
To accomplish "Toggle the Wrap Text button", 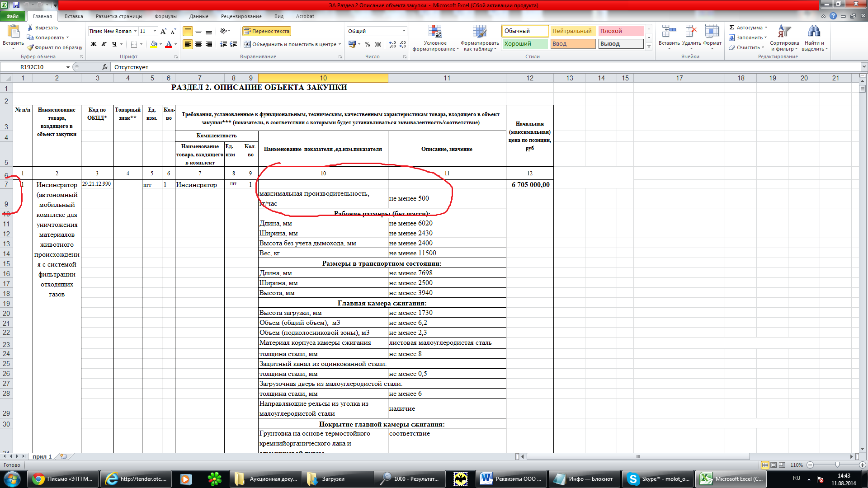I will [x=266, y=31].
